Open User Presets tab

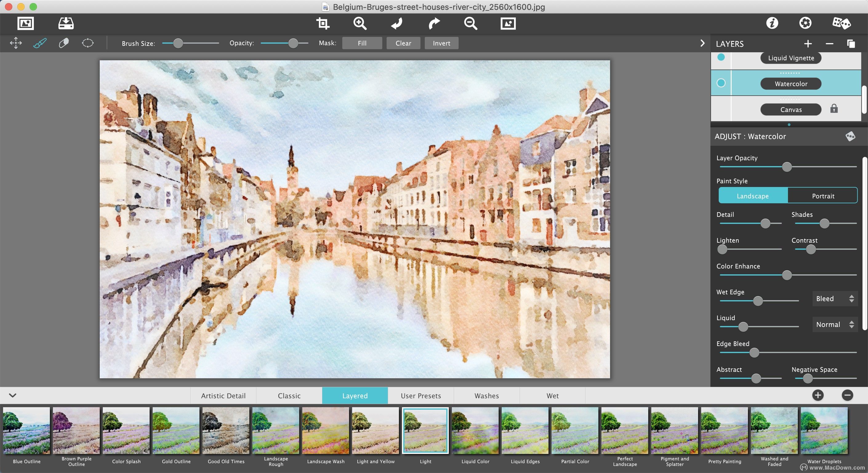pos(421,395)
